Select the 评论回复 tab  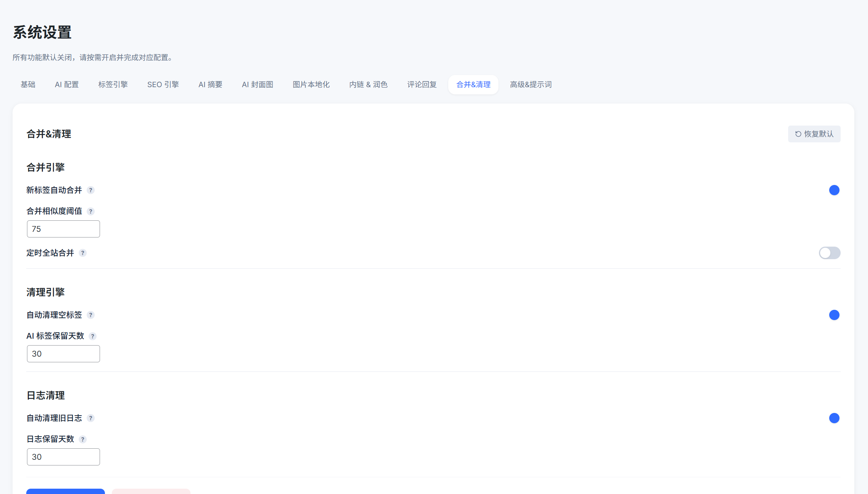[422, 84]
